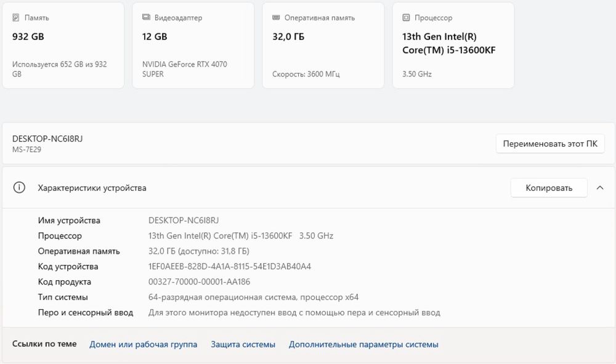The image size is (616, 364).
Task: Click the Код продукта label
Action: (x=65, y=282)
